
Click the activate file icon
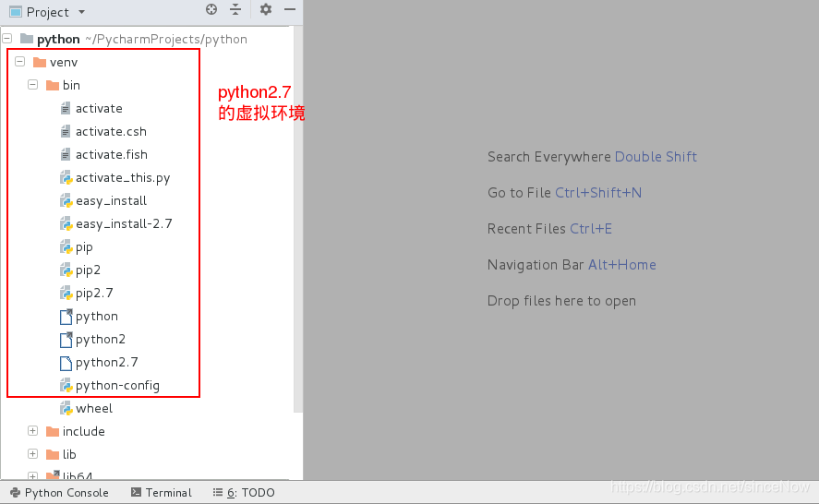coord(66,108)
